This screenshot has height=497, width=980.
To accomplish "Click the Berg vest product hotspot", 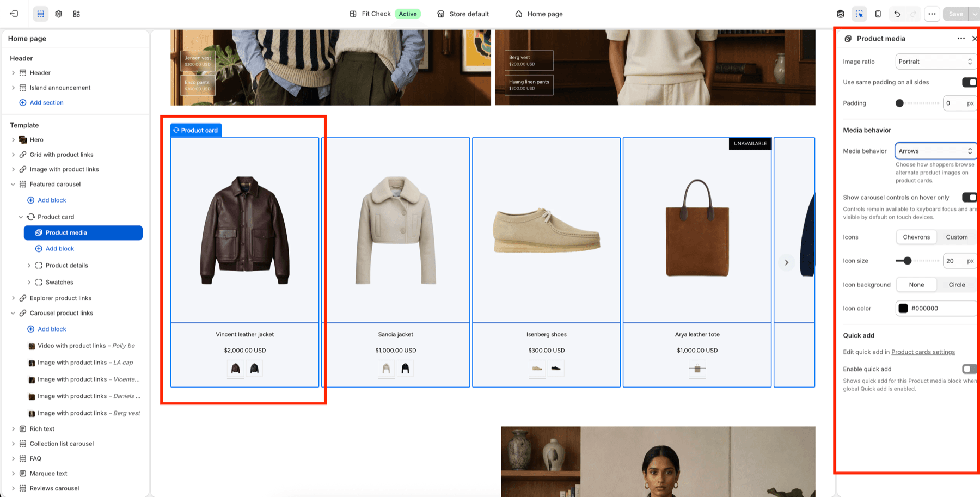I will [529, 60].
